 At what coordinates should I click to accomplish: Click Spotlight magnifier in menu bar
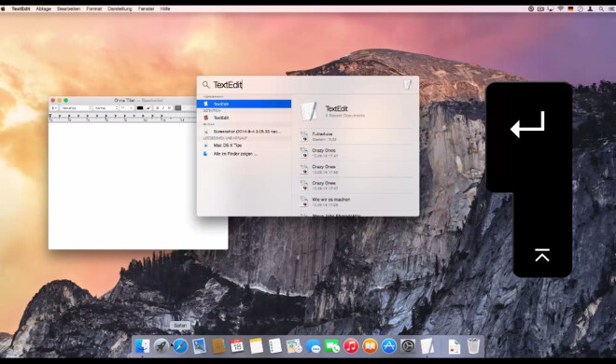coord(601,8)
